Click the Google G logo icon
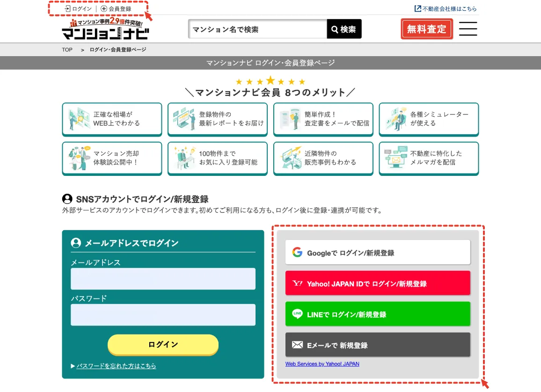541x392 pixels. point(298,253)
